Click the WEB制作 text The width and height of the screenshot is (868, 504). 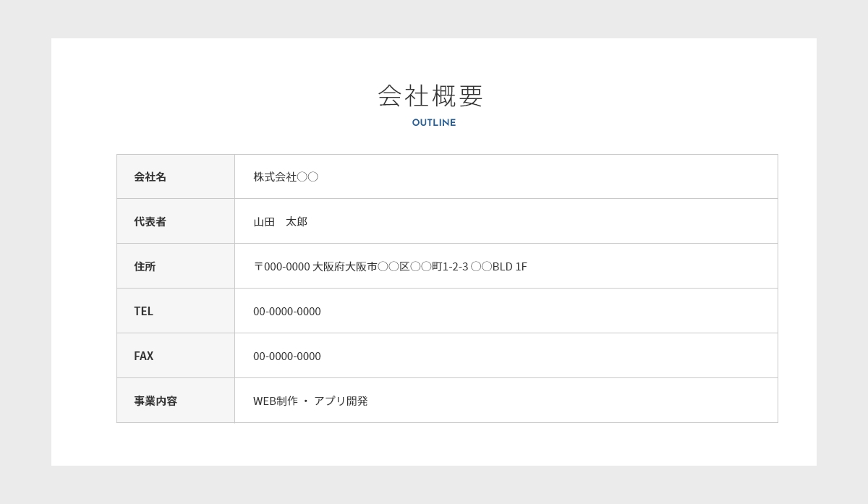275,401
